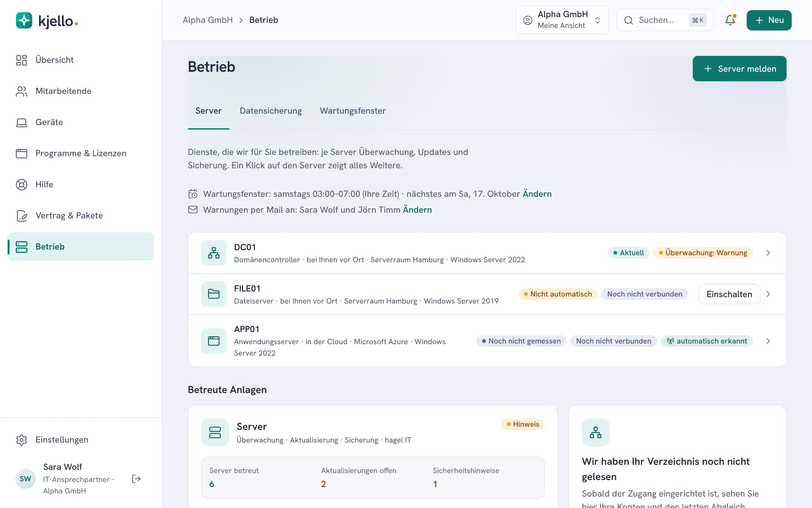Click the Aktualisierungen offen value 2
812x508 pixels.
[324, 484]
